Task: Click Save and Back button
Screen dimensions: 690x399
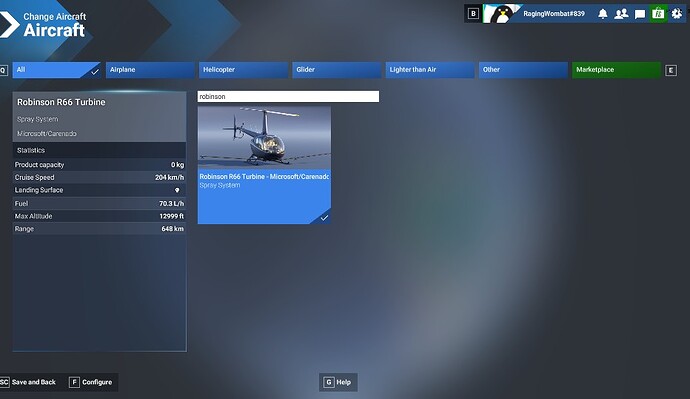Action: tap(28, 382)
